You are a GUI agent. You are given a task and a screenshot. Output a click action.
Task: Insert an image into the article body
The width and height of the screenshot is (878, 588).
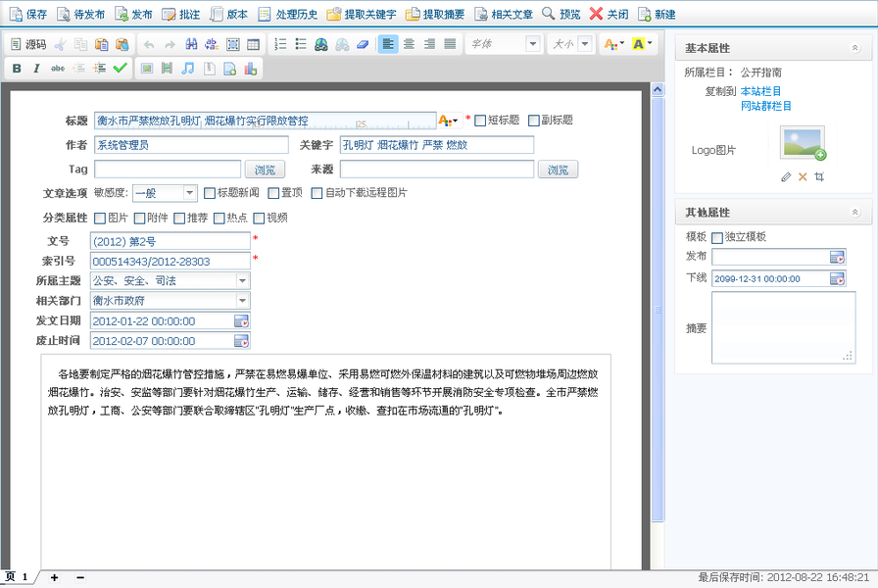[x=146, y=68]
